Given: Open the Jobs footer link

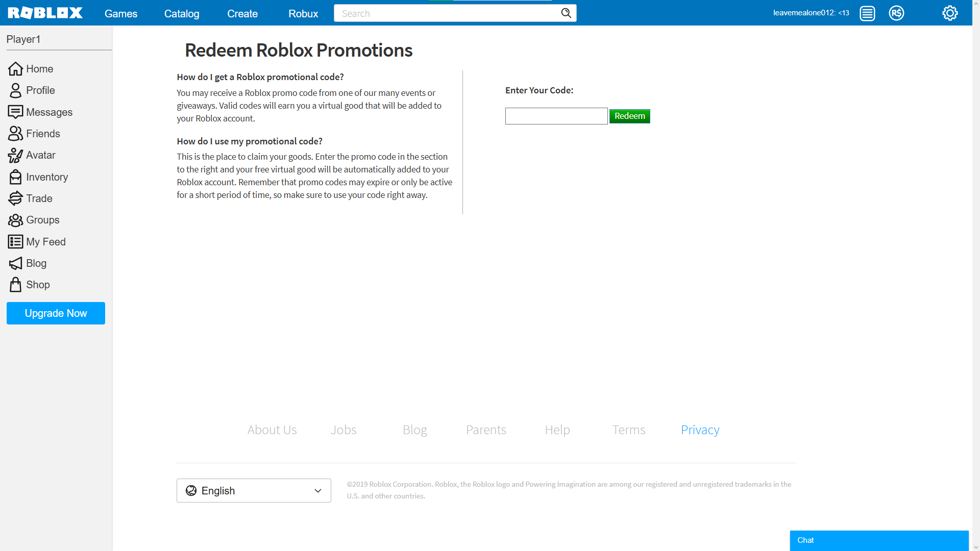Looking at the screenshot, I should [344, 430].
